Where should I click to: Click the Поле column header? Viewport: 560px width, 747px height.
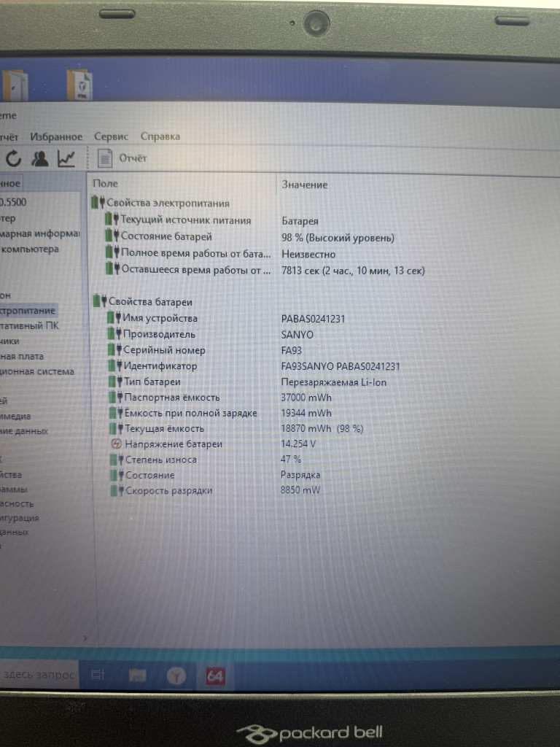[106, 184]
